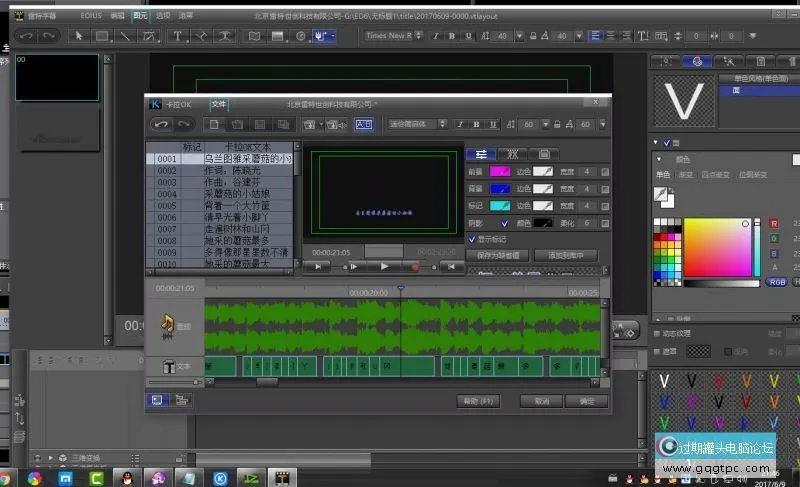Click the magenta 前景 color swatch
The width and height of the screenshot is (800, 487).
click(500, 172)
